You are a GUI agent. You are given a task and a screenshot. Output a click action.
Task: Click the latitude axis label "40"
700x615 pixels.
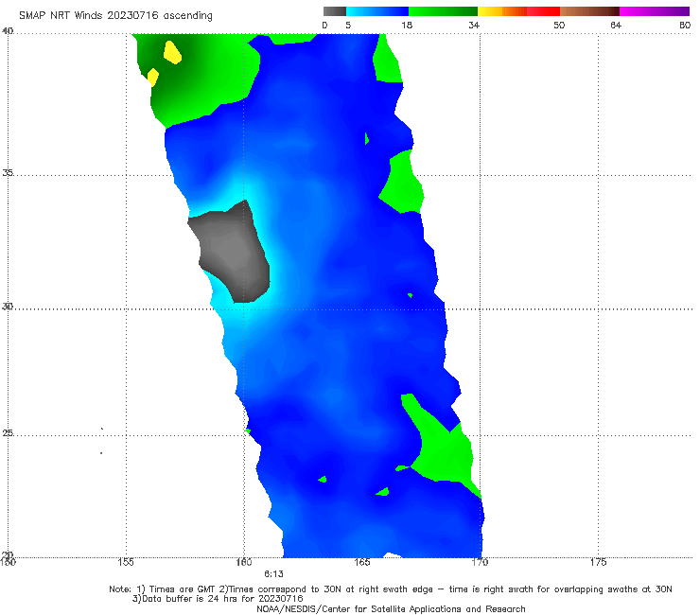8,31
